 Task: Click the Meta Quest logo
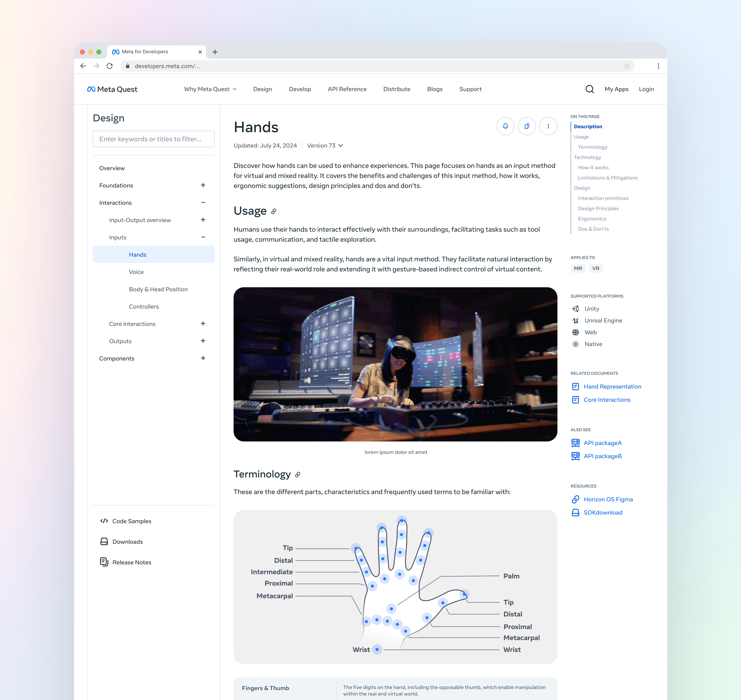pyautogui.click(x=112, y=89)
